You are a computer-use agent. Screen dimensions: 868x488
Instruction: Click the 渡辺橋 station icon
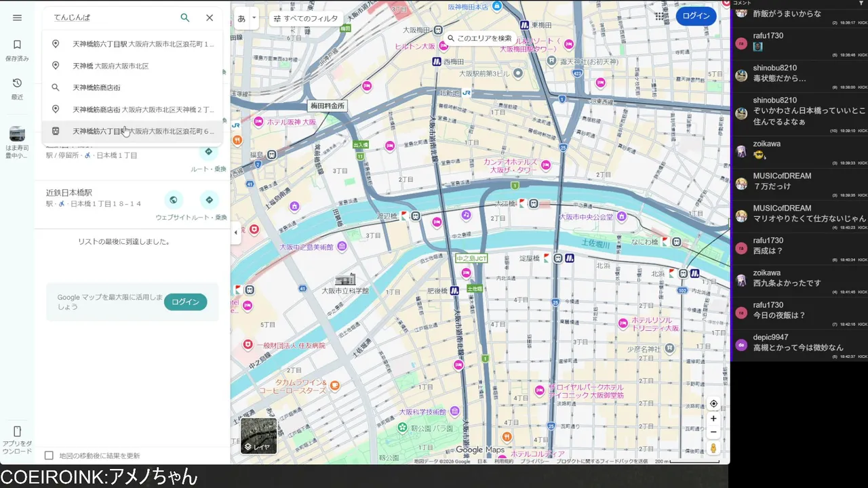pos(416,216)
